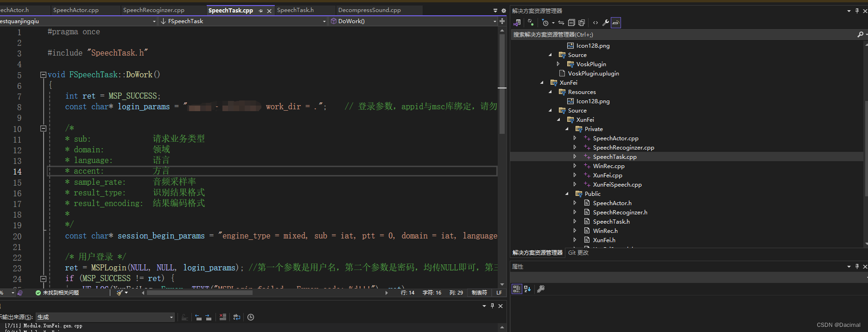Sort properties alphabetically with A-Z icon
The image size is (868, 332).
[527, 289]
